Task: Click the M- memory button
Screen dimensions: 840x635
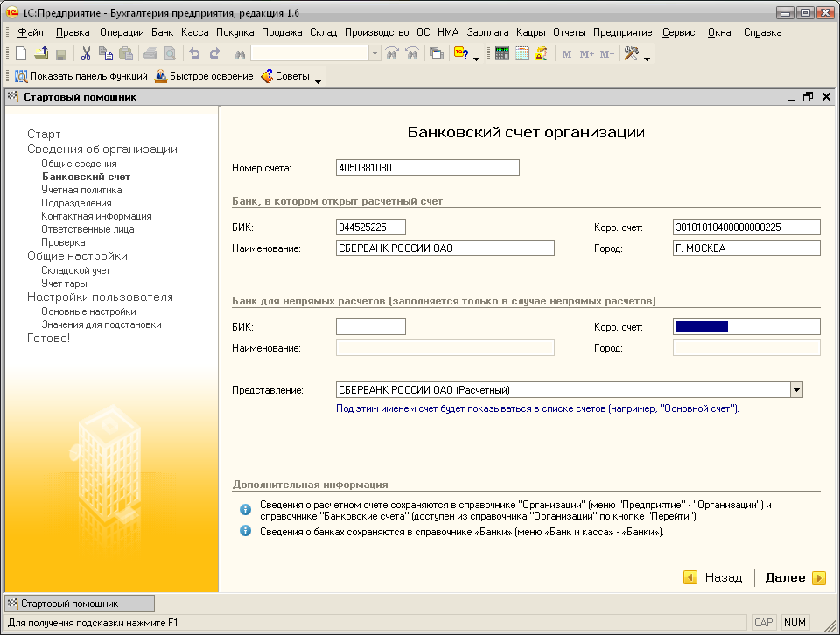Action: pyautogui.click(x=607, y=54)
